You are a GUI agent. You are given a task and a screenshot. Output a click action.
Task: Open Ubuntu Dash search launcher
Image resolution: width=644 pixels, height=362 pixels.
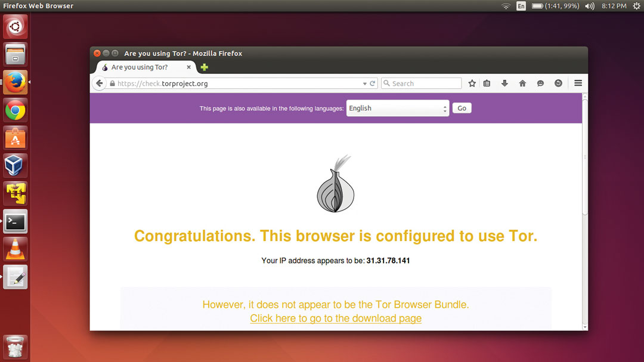15,27
